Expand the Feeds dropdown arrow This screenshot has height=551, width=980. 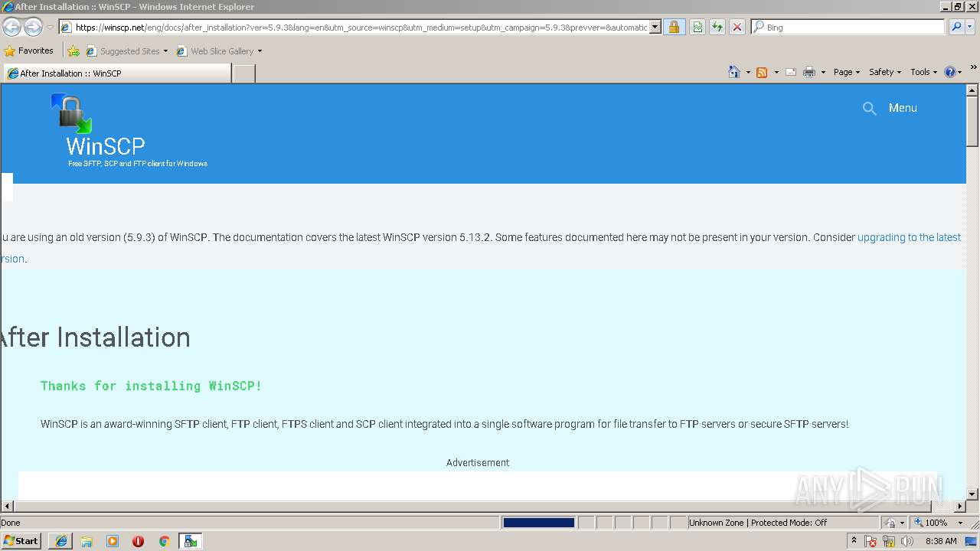point(776,72)
